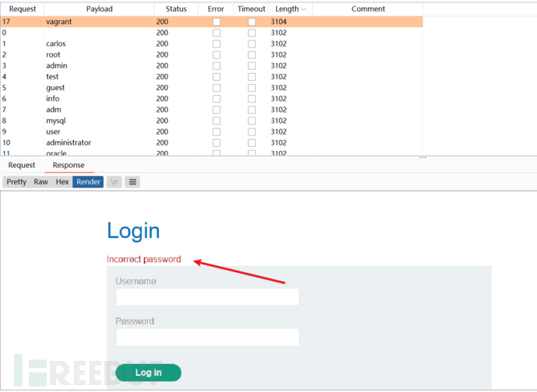This screenshot has height=392, width=537.
Task: Select the test payload row
Action: click(212, 76)
